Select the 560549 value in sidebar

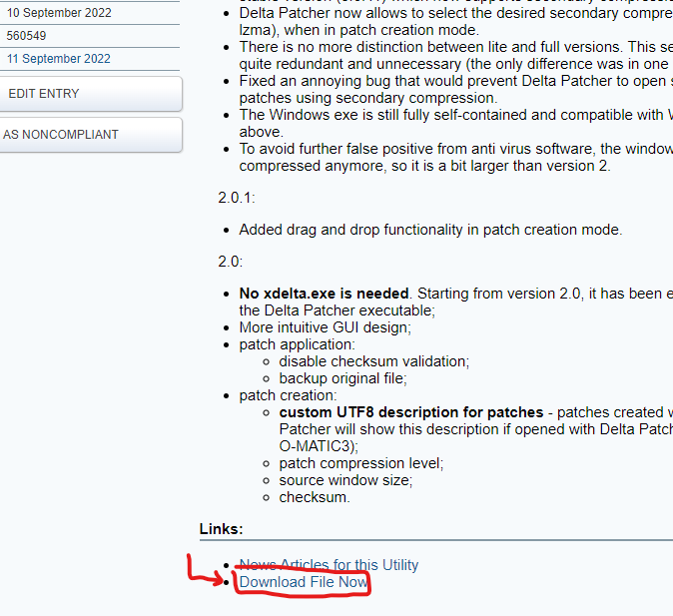(x=26, y=36)
